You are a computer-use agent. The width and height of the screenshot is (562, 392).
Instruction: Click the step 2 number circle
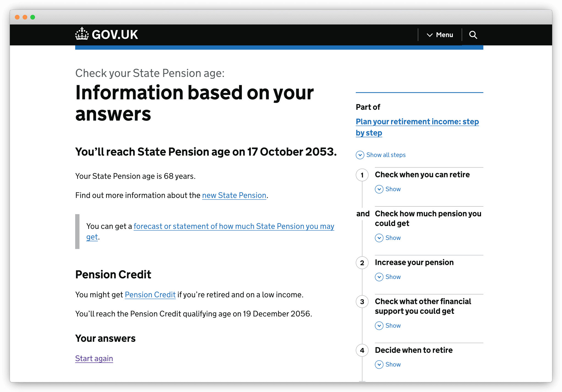[x=362, y=263]
